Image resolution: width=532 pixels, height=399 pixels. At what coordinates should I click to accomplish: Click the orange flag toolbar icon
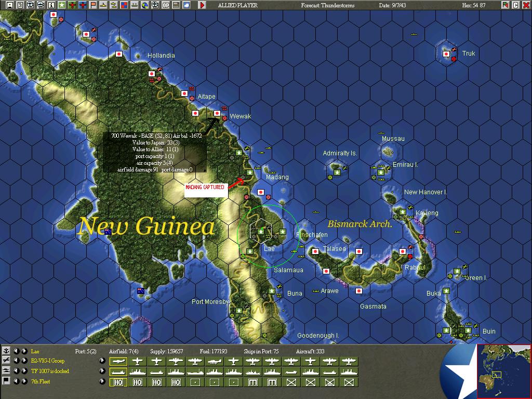click(92, 5)
